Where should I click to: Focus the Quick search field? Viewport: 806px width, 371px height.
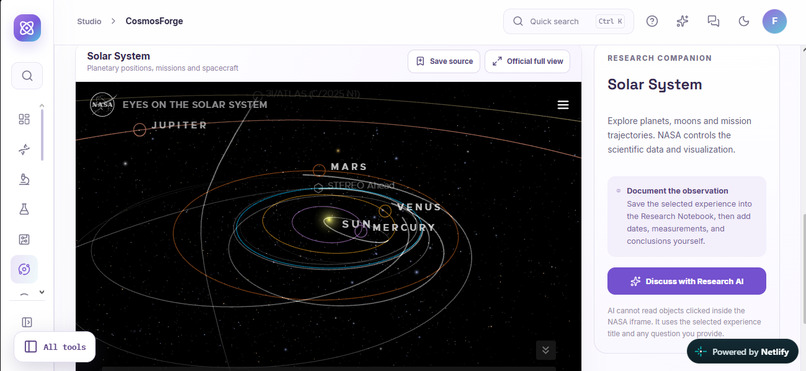tap(568, 22)
